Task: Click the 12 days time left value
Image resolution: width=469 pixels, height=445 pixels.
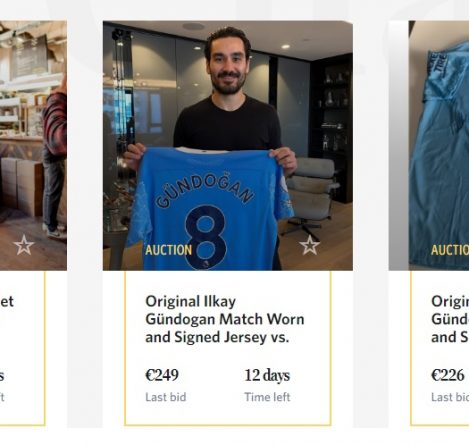Action: [267, 375]
